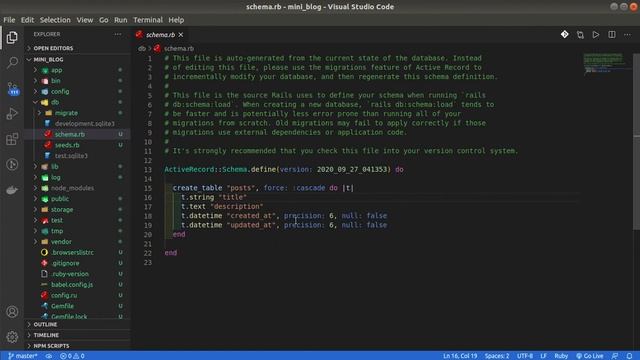Collapse the MINI_BLOG project section
Screen dimensions: 640x360
pyautogui.click(x=78, y=59)
